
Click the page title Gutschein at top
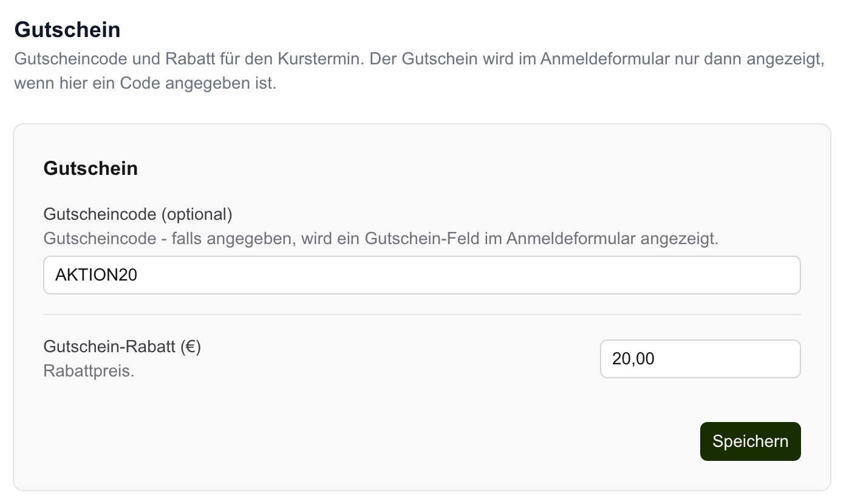tap(68, 29)
